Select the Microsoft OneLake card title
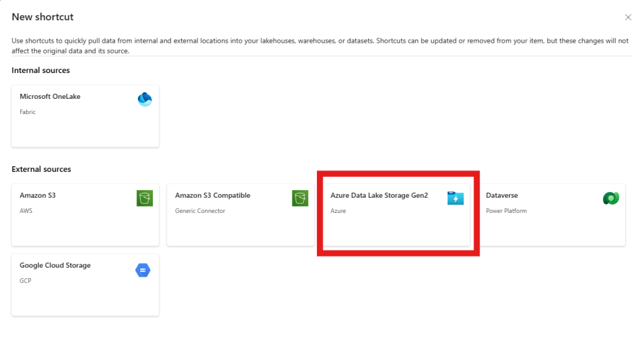This screenshot has height=364, width=644. (50, 96)
